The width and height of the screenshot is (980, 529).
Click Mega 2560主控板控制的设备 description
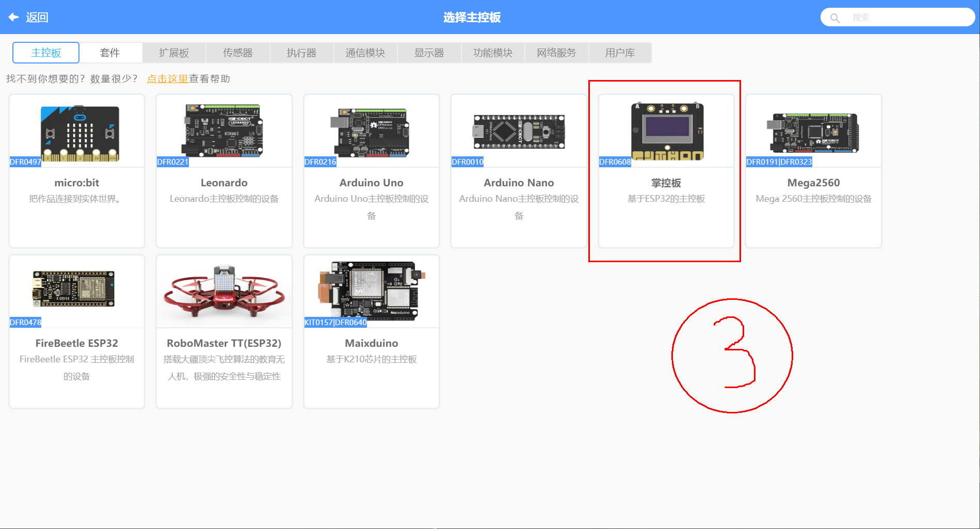coord(814,199)
